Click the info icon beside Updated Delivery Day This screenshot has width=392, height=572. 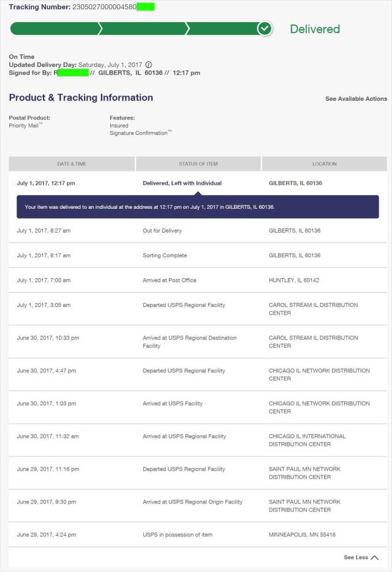pos(149,64)
